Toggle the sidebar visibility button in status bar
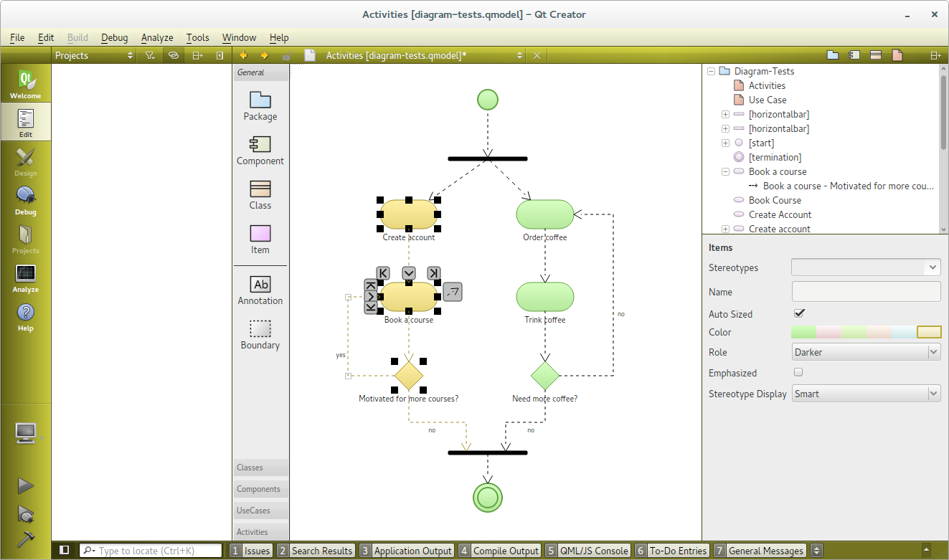Viewport: 949px width, 560px height. click(65, 550)
